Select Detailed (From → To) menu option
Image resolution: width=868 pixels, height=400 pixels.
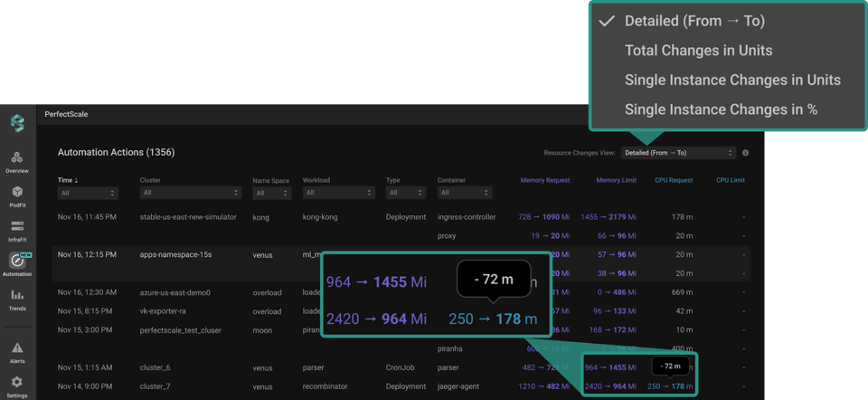[x=694, y=21]
